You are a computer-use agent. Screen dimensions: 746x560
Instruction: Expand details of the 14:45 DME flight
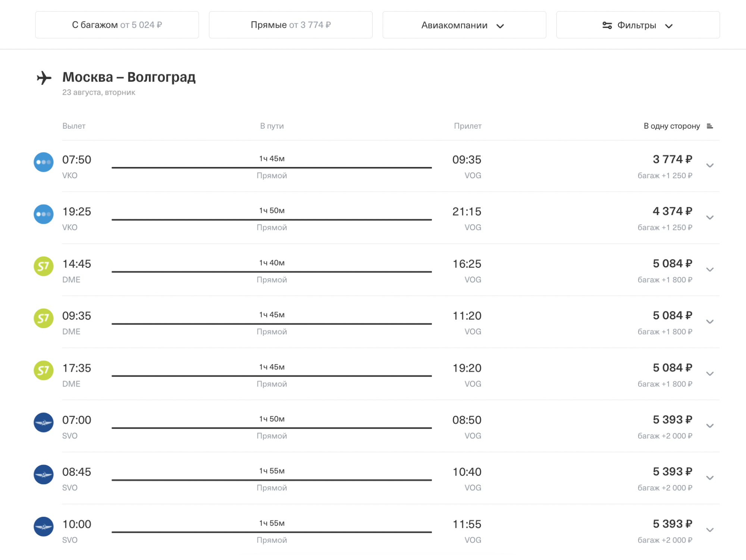click(x=710, y=270)
